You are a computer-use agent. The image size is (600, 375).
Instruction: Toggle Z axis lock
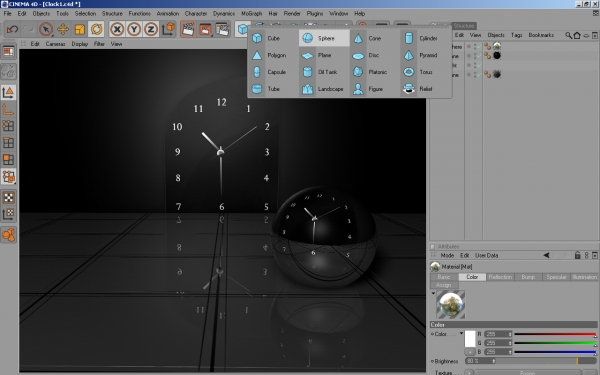click(x=151, y=29)
